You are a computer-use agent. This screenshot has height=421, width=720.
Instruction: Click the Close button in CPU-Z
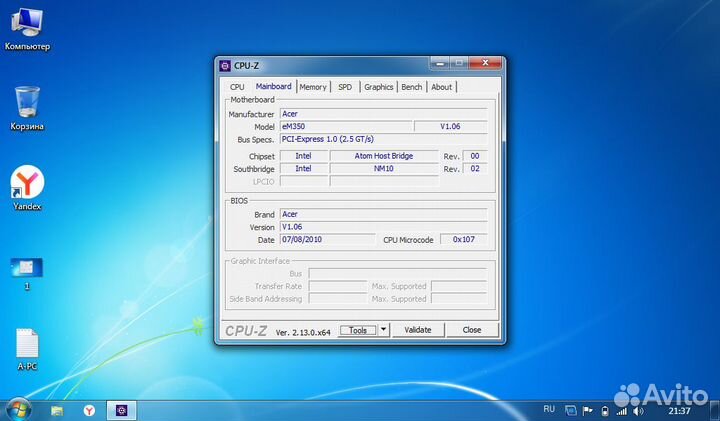click(x=472, y=330)
